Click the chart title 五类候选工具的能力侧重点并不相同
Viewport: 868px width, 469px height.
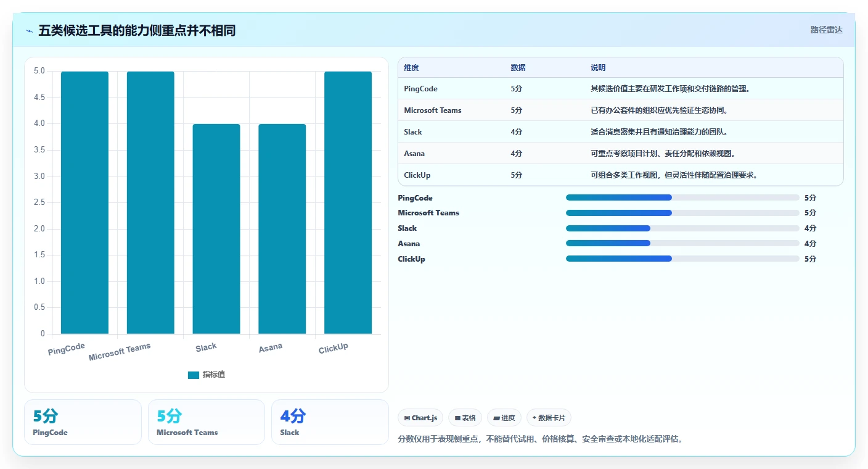(x=137, y=31)
